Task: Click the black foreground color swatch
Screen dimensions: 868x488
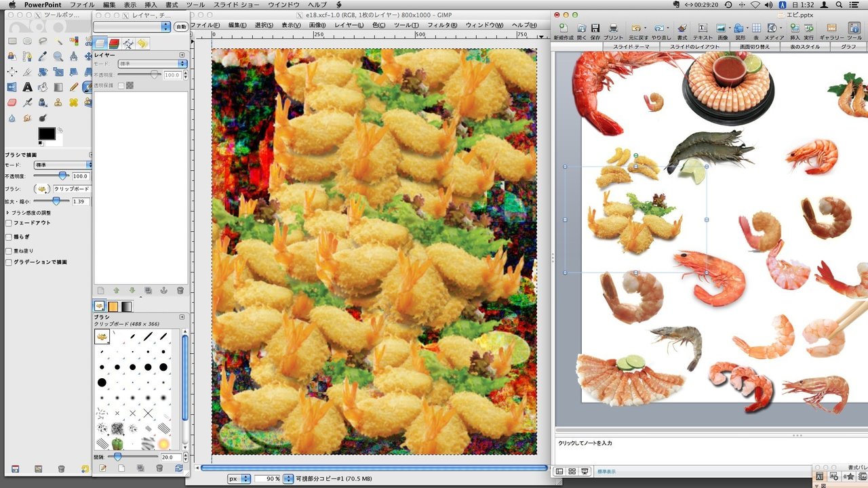Action: click(46, 134)
